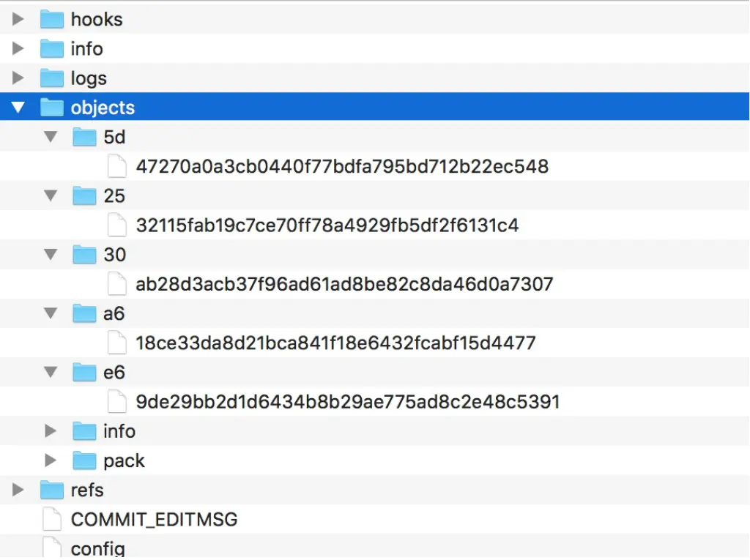Screen dimensions: 750x560
Task: Click the objects folder icon
Action: pos(52,108)
